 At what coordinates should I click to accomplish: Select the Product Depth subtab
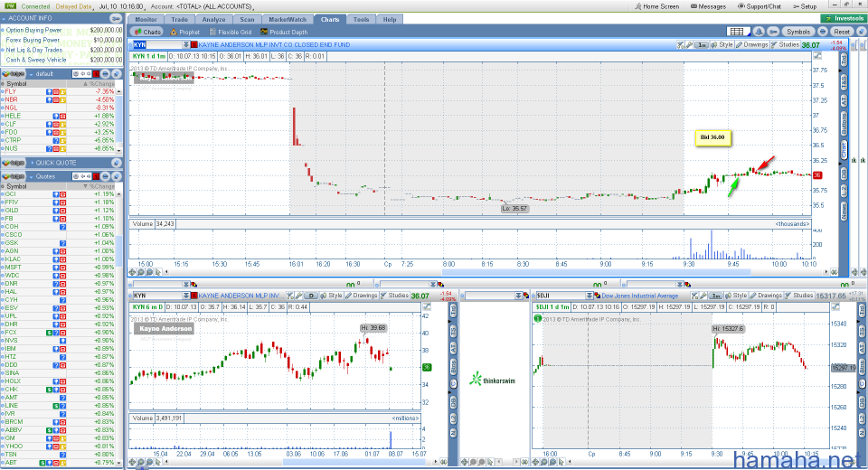point(283,33)
